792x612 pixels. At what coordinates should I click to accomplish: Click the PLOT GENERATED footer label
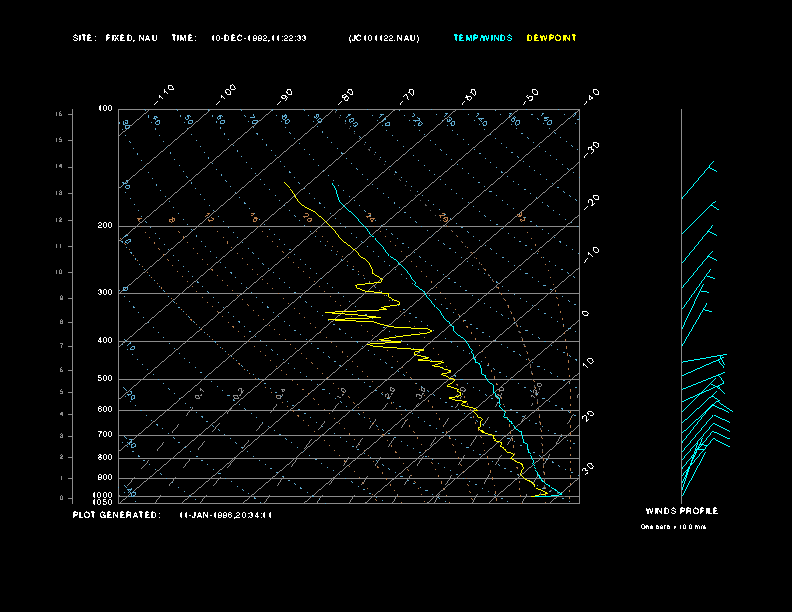click(115, 515)
